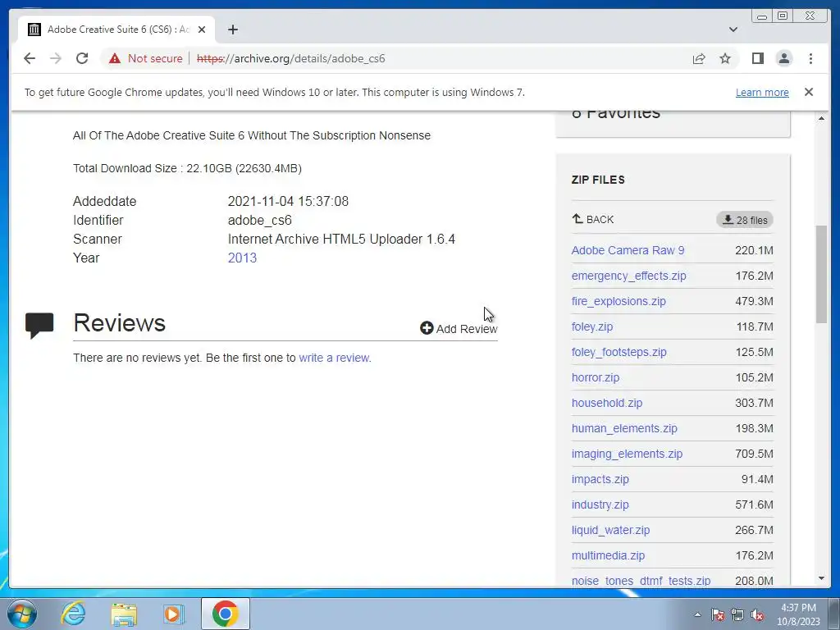
Task: Open Chrome profile avatar
Action: pos(783,58)
